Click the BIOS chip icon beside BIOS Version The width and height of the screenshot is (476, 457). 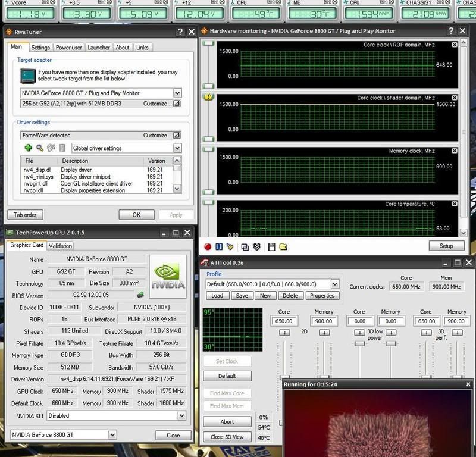(x=140, y=295)
